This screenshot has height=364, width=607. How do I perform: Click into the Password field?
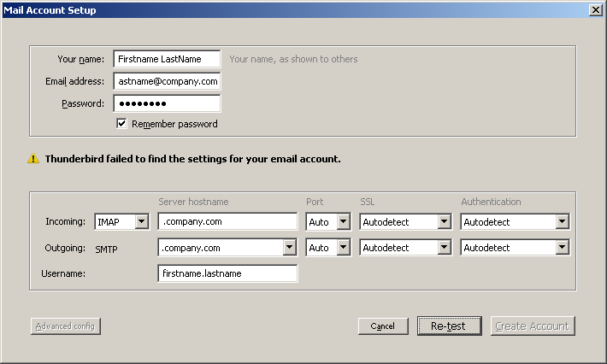tap(167, 103)
